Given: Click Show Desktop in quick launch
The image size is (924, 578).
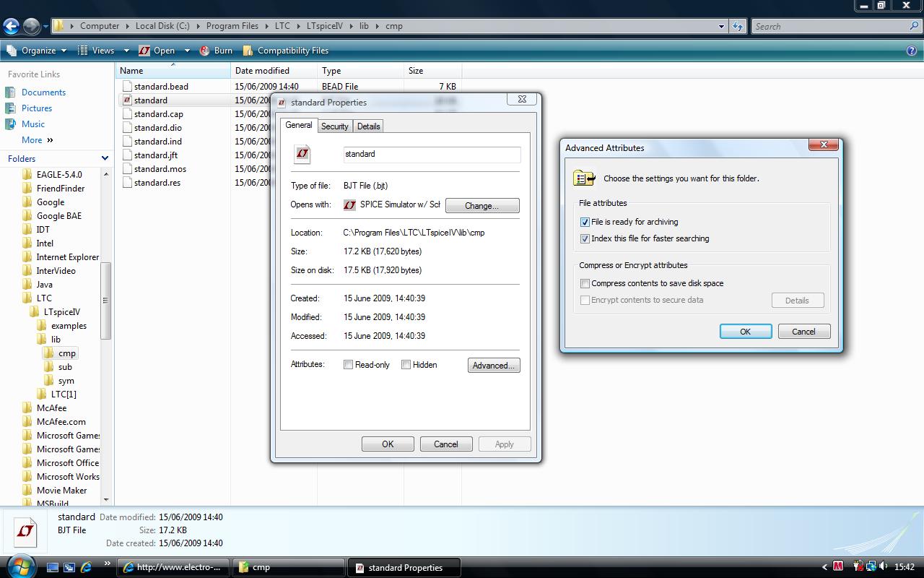Looking at the screenshot, I should pyautogui.click(x=53, y=568).
